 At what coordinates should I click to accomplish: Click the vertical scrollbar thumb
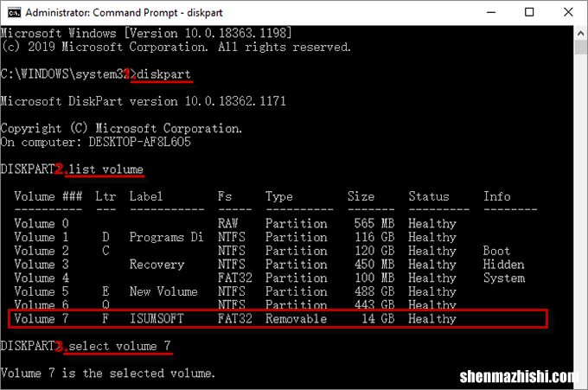[580, 48]
